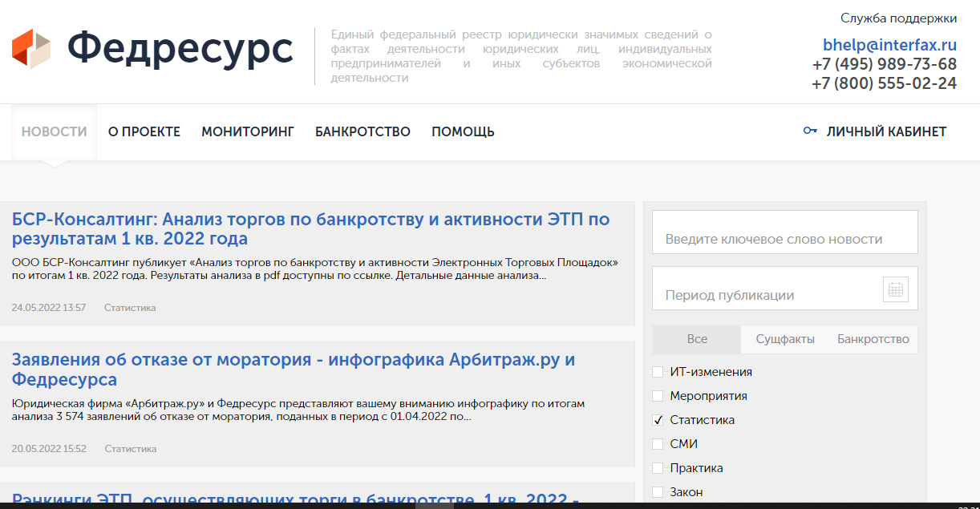Open Личный кабинет link
980x509 pixels.
pos(886,131)
